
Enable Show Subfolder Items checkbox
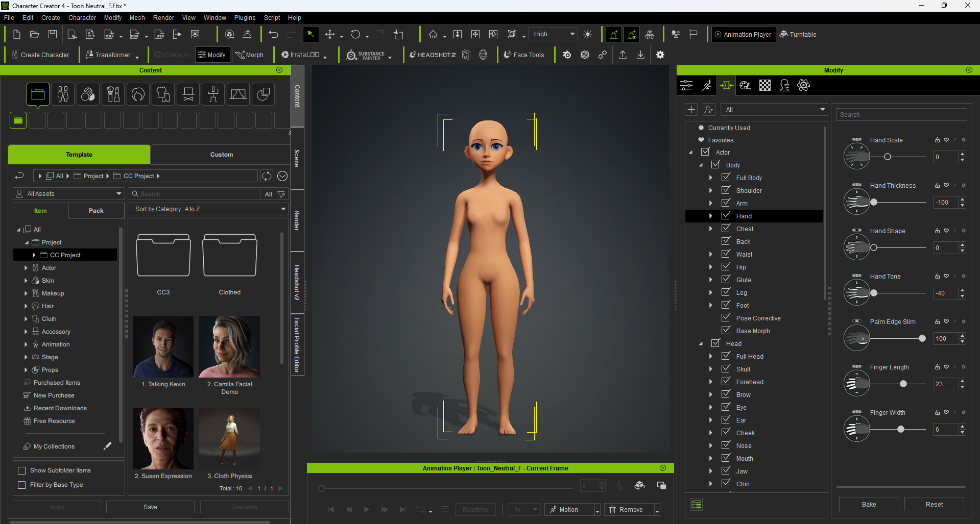(x=21, y=470)
